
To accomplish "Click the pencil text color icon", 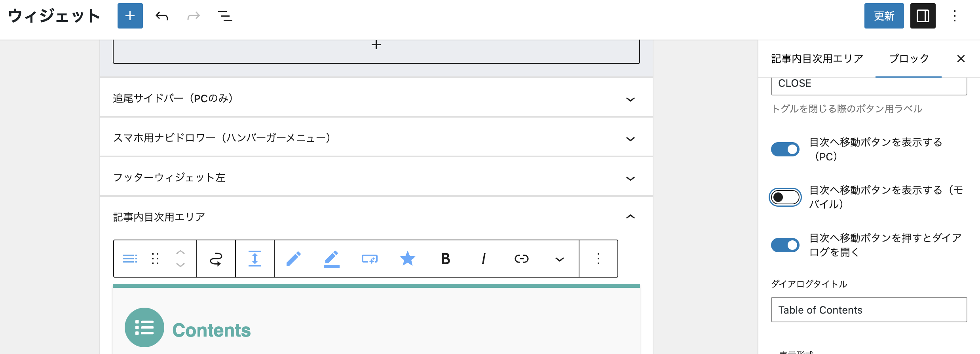I will coord(293,259).
